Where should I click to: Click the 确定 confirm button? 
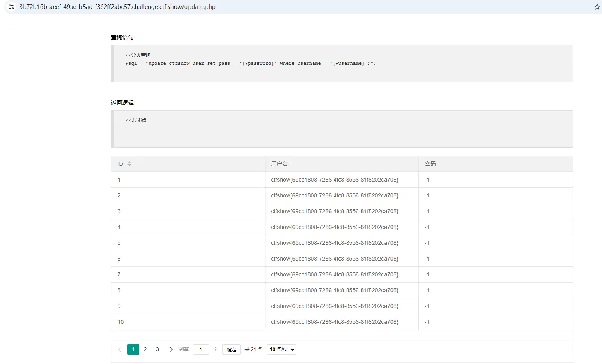(231, 349)
